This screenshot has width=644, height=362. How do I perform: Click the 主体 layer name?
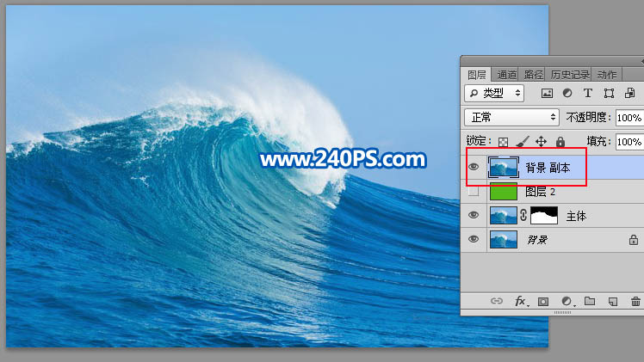(576, 216)
